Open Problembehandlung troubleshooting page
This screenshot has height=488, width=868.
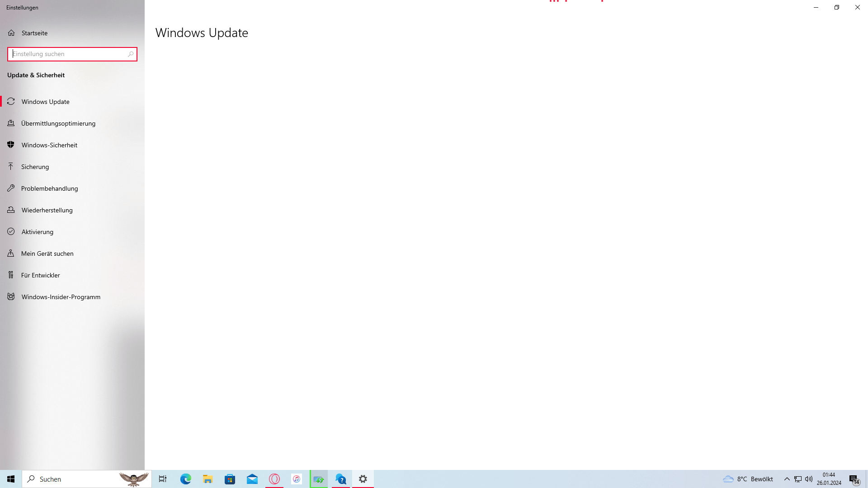pyautogui.click(x=72, y=188)
